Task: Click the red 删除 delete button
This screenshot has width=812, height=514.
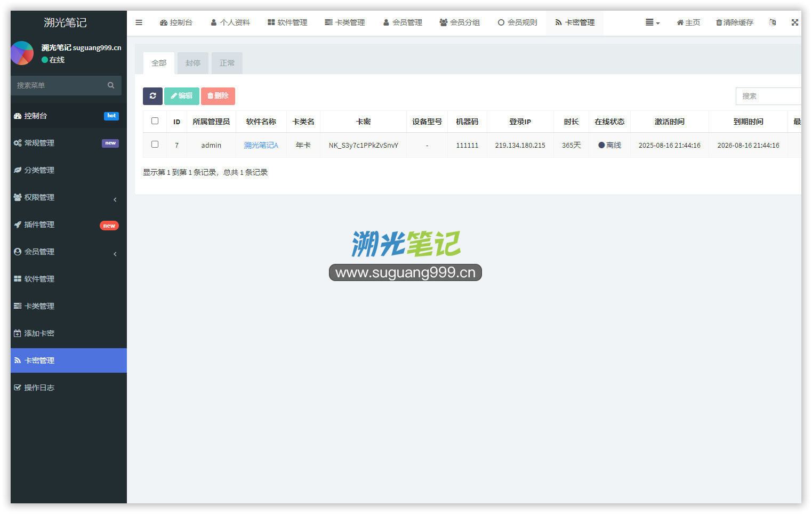Action: tap(218, 96)
